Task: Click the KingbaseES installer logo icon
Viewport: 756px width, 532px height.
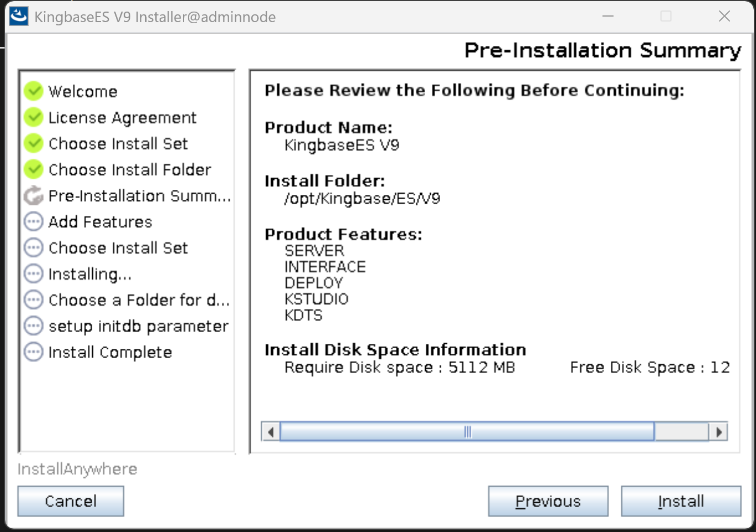Action: tap(19, 17)
